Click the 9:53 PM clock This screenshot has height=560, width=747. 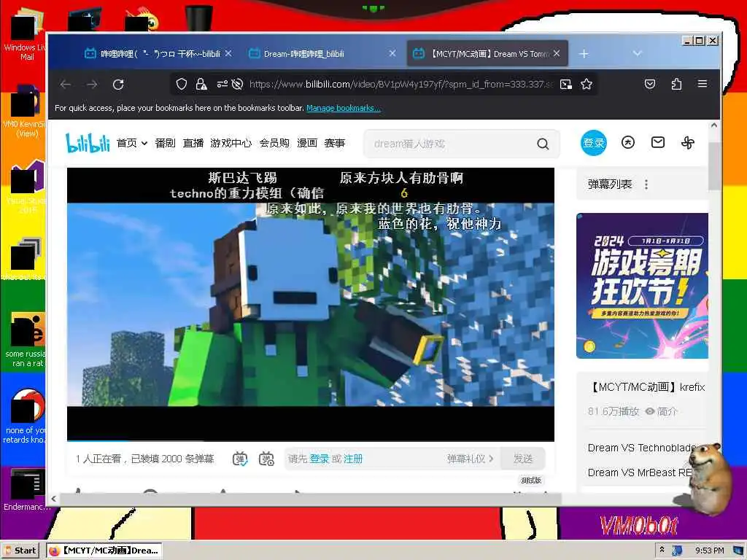click(x=709, y=550)
